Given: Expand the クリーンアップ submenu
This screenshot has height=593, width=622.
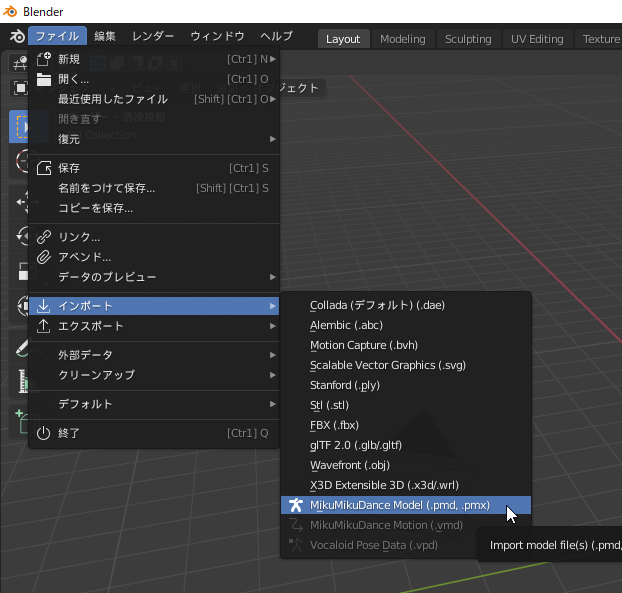Looking at the screenshot, I should (x=154, y=375).
